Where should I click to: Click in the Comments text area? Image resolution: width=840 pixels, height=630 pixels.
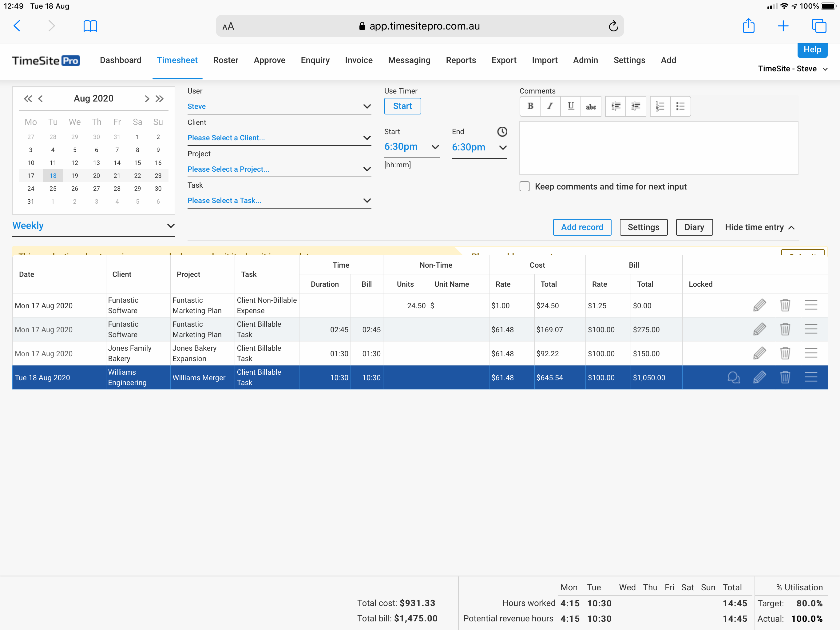click(x=659, y=148)
